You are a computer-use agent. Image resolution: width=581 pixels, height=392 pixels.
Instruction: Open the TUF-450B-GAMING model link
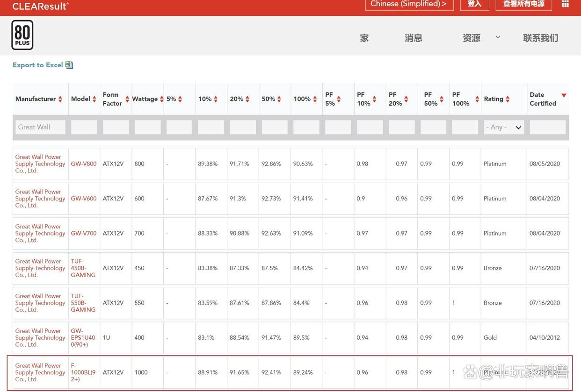click(x=83, y=268)
